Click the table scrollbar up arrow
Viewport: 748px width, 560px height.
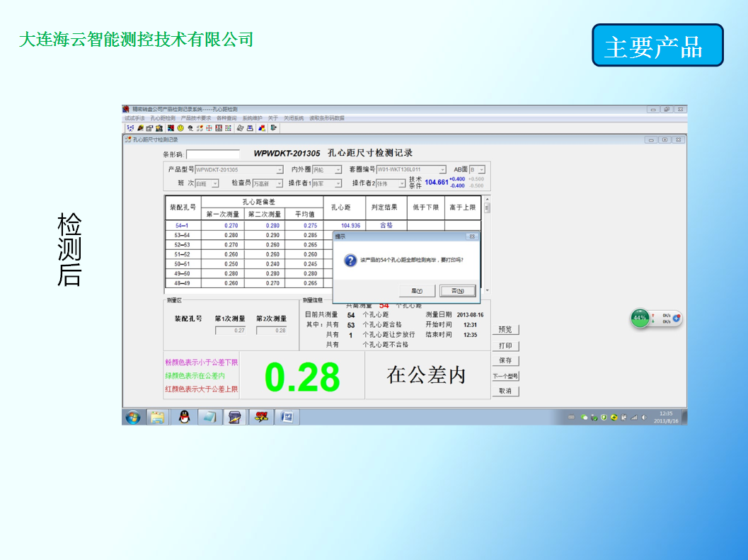487,199
